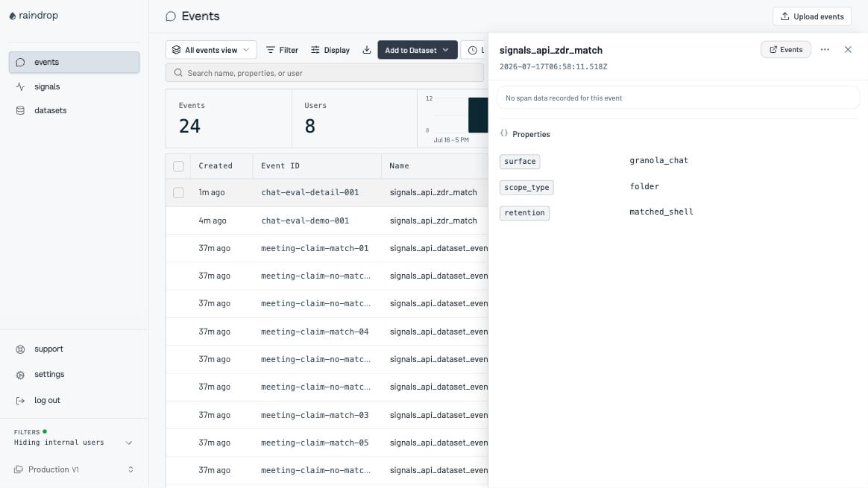This screenshot has height=488, width=868.
Task: Open the chat-eval-demo-001 event row
Action: click(x=327, y=221)
